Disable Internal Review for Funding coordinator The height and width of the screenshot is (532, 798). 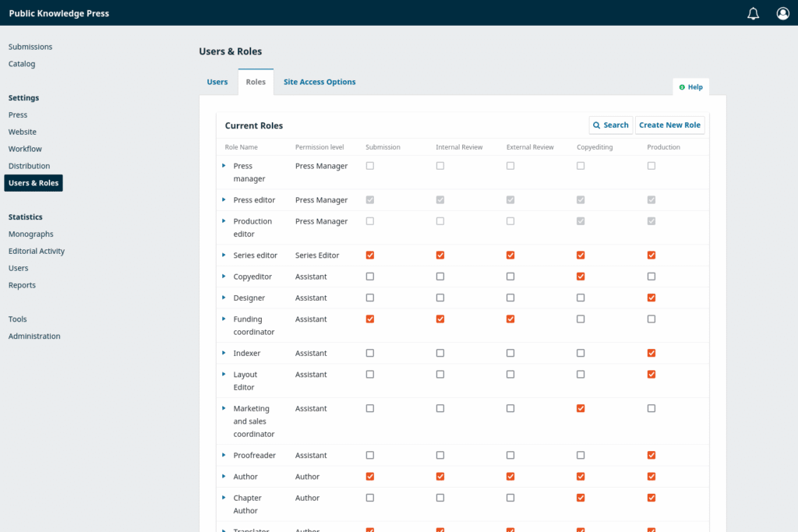point(440,319)
